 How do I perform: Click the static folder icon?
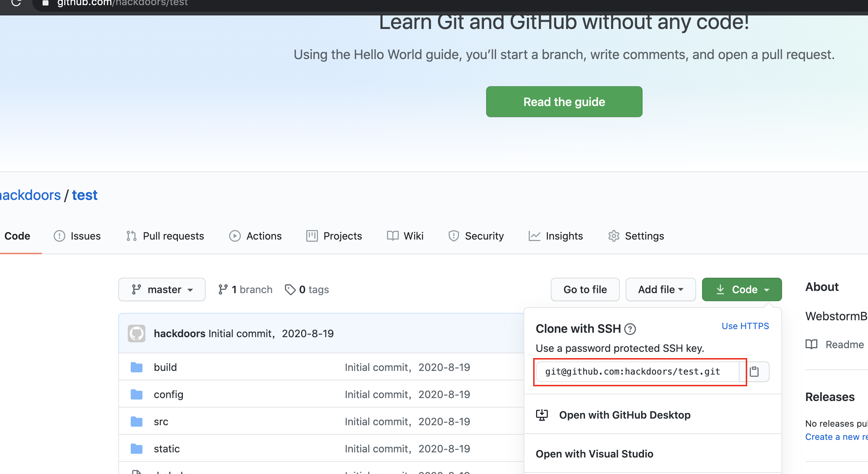pyautogui.click(x=137, y=449)
